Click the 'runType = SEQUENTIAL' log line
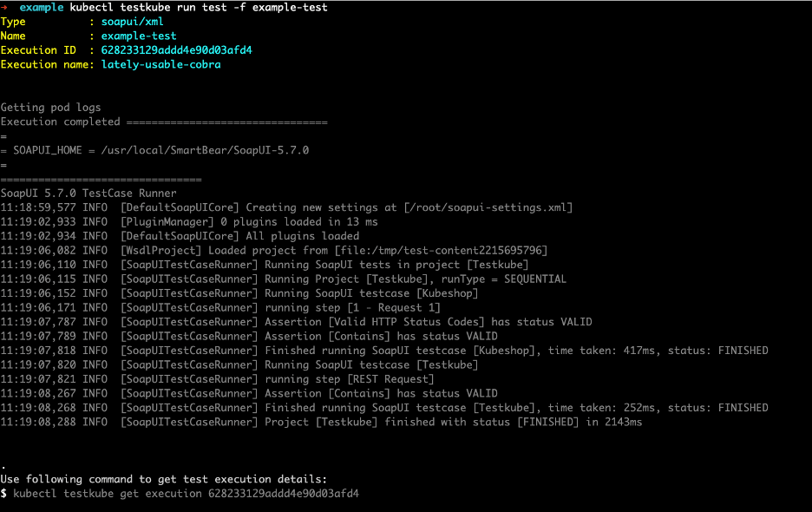Screen dimensions: 812x512 click(x=344, y=279)
